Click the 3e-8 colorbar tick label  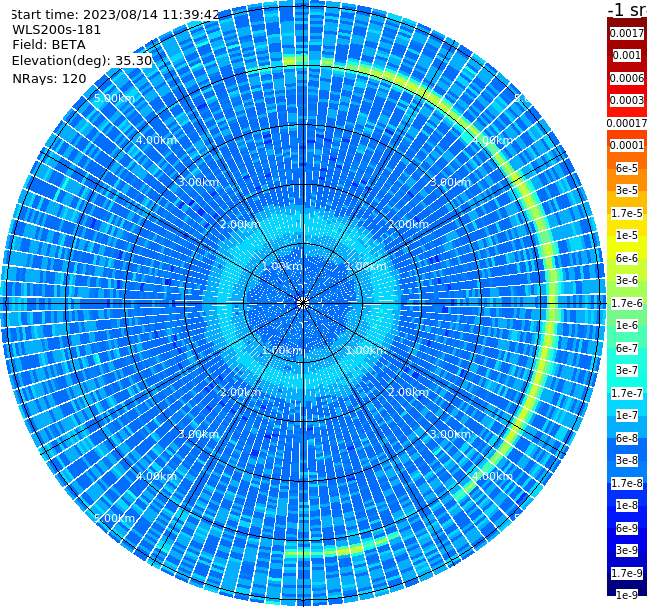tap(627, 460)
